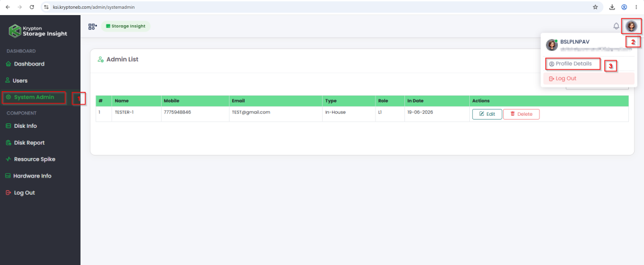Viewport: 644px width, 265px height.
Task: Click the browser profile icon
Action: coord(625,7)
